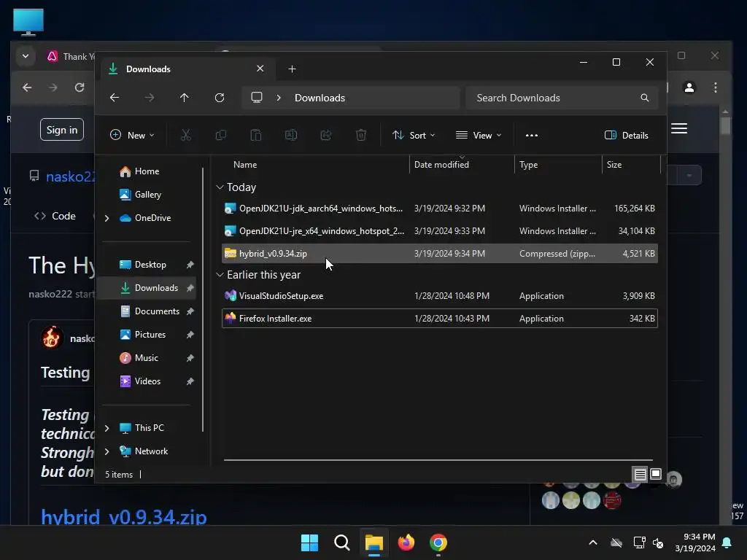The image size is (747, 560).
Task: Select OpenJDK21U-jdk_aarch64 installer file
Action: point(440,209)
